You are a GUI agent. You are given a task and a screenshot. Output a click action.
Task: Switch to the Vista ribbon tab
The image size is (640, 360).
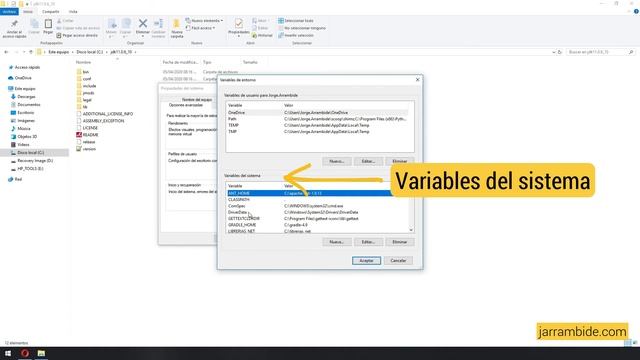tap(73, 11)
